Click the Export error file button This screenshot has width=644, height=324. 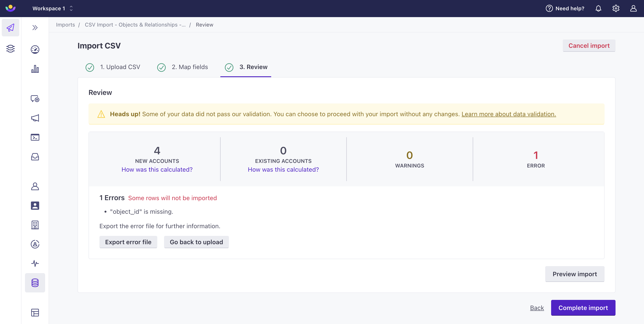[x=128, y=242]
